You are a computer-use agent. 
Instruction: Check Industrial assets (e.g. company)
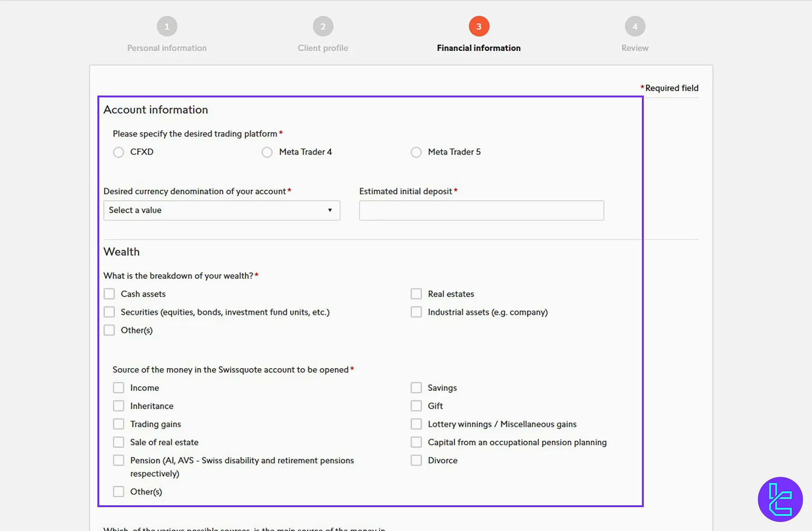pos(416,312)
